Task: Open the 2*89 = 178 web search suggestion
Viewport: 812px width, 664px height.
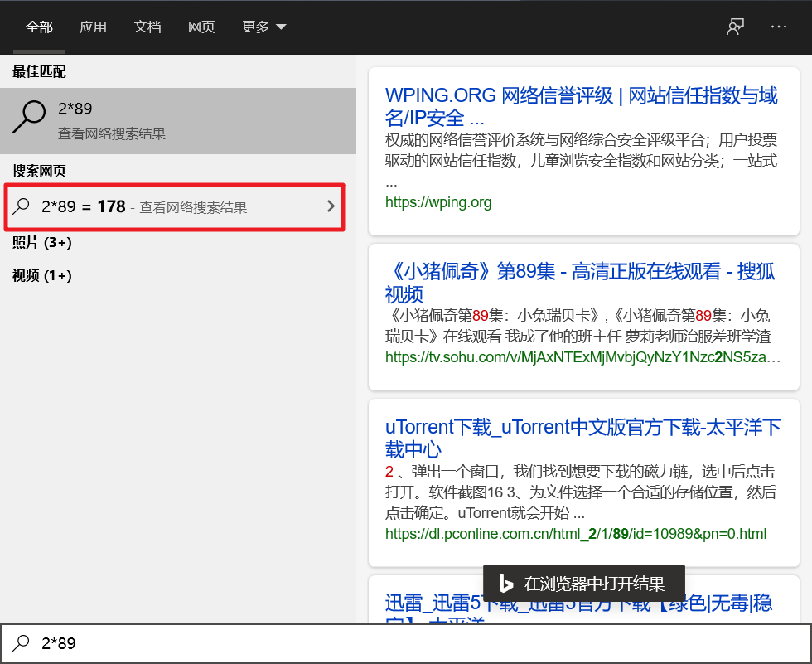Action: tap(175, 206)
